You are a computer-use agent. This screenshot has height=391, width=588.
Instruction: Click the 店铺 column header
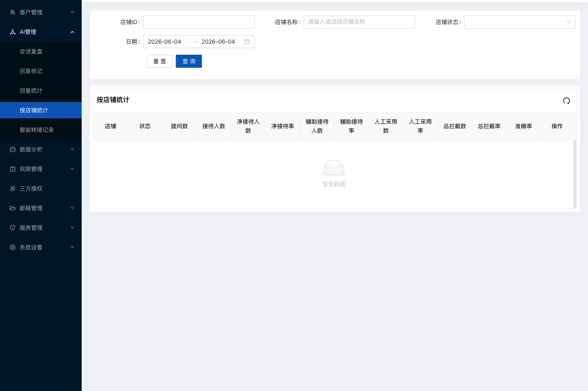coord(111,126)
